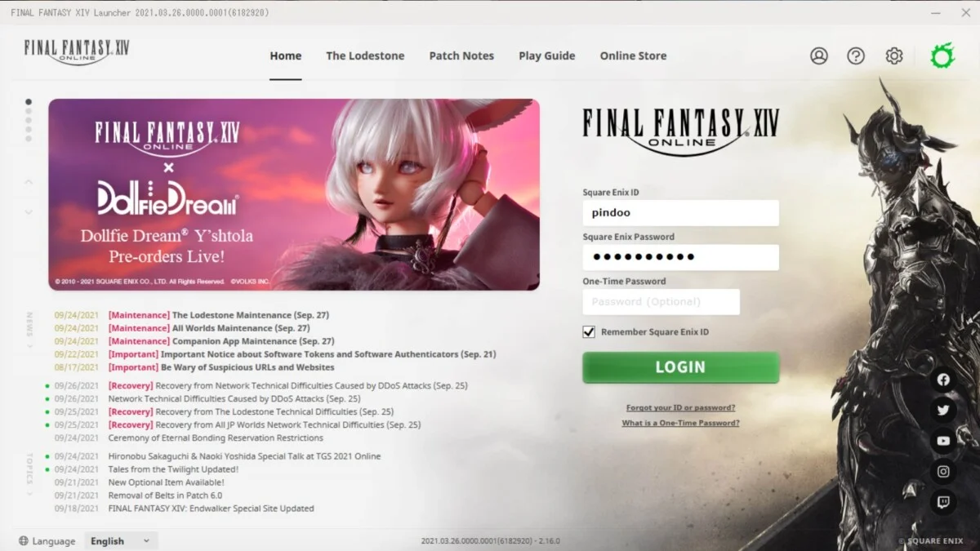Switch to the Home tab
Viewport: 980px width, 551px height.
(x=286, y=56)
